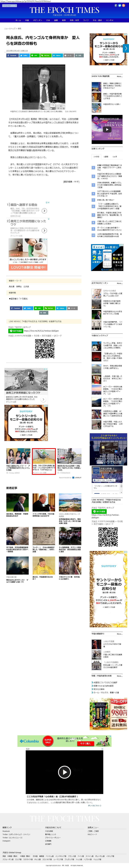Click the ニューストップ breadcrumb link
The width and height of the screenshot is (129, 868).
click(x=10, y=29)
